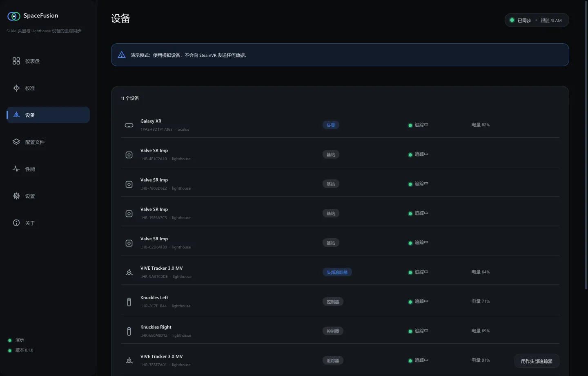Click serial number 1PASH5D1P17365
This screenshot has height=376, width=588.
click(x=156, y=130)
